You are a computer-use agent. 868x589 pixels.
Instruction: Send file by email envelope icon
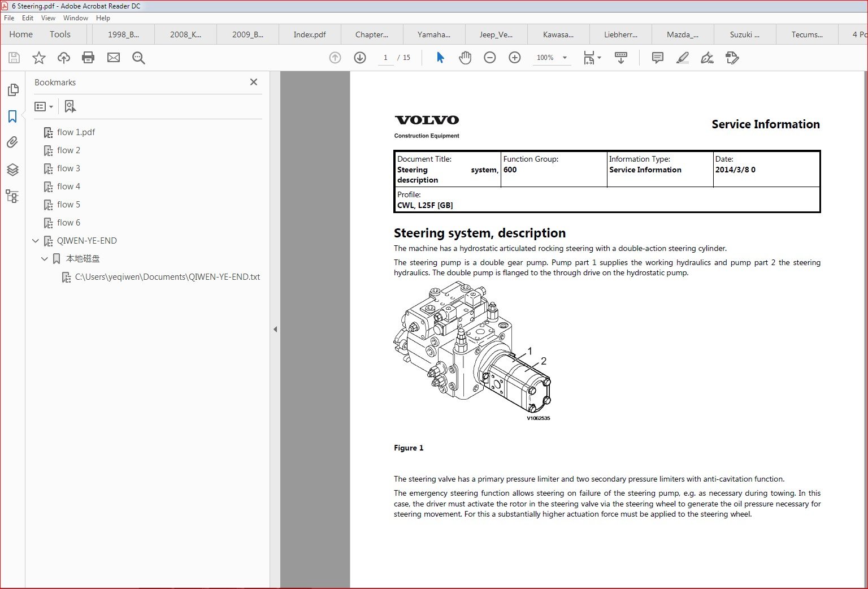114,58
